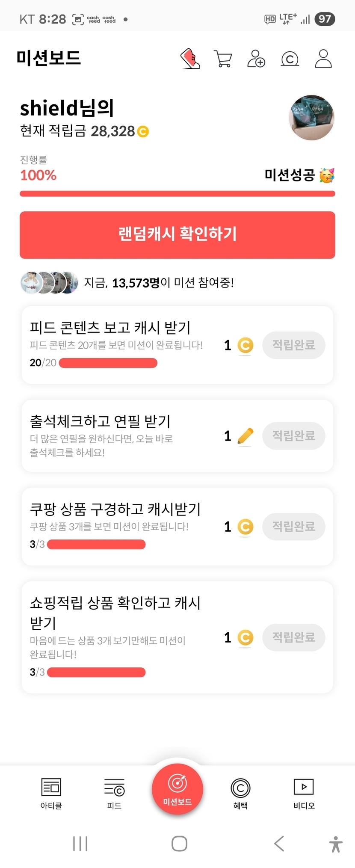Open my profile icon

coord(323,59)
